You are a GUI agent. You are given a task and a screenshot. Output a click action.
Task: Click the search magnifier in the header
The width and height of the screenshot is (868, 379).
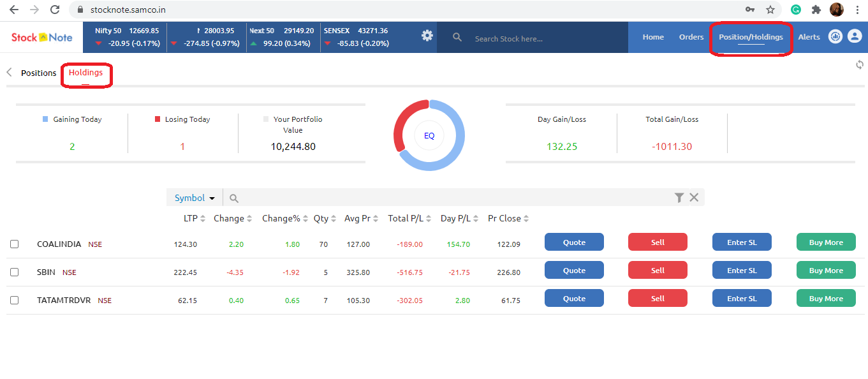click(457, 38)
